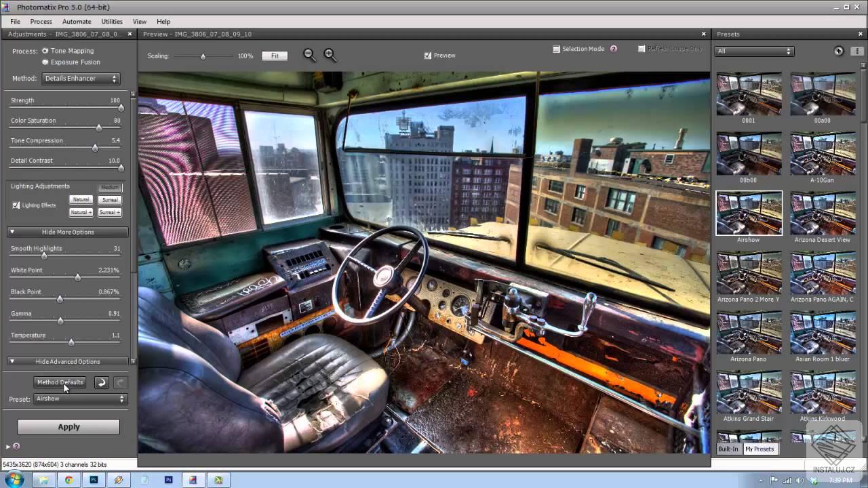868x488 pixels.
Task: Open Google Chrome from the taskbar
Action: [68, 480]
